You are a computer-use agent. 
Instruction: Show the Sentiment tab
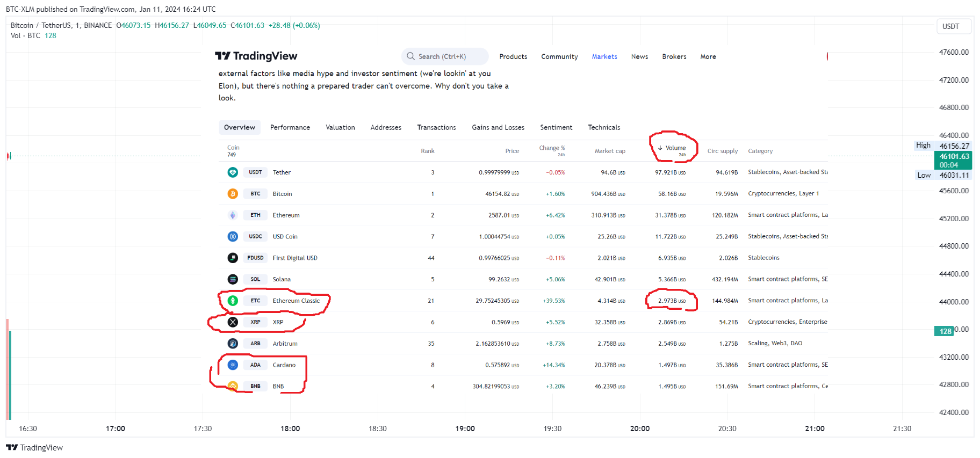point(556,127)
